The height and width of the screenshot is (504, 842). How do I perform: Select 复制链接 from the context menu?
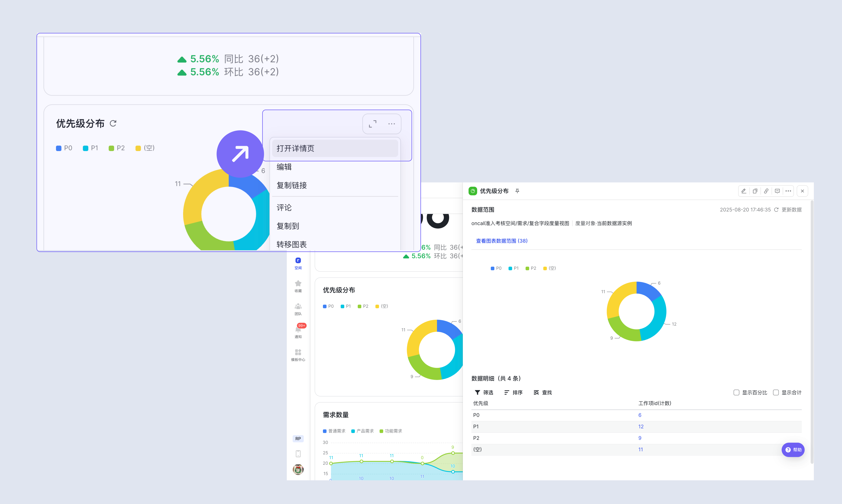coord(335,185)
